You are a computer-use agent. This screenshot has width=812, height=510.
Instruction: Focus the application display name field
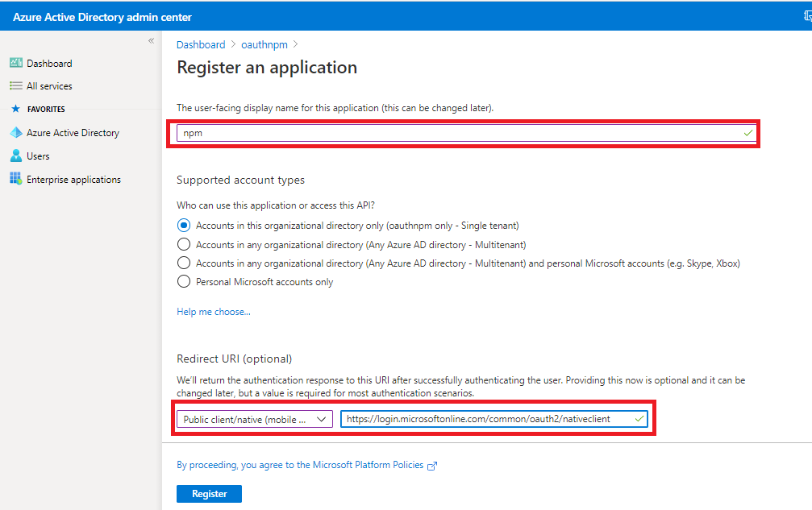(x=460, y=133)
